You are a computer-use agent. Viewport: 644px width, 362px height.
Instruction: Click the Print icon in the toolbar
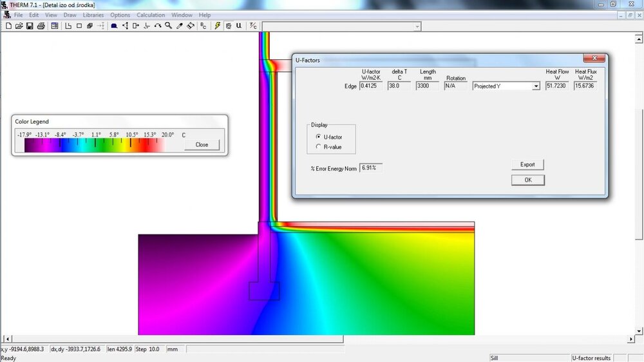click(41, 26)
